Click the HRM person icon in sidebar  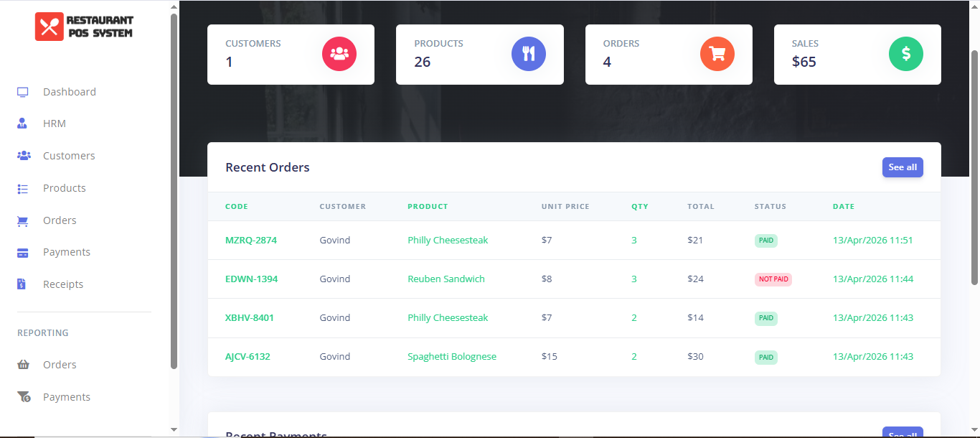click(22, 124)
